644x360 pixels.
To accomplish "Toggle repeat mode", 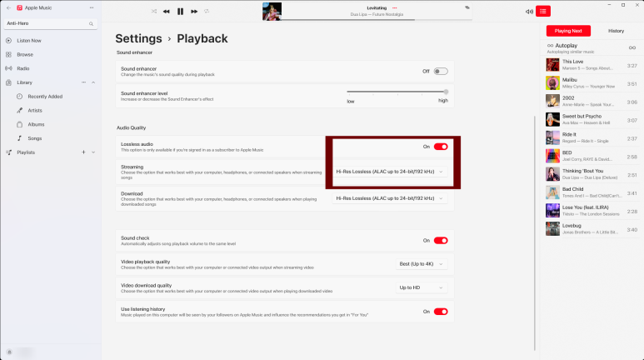I will pos(207,12).
